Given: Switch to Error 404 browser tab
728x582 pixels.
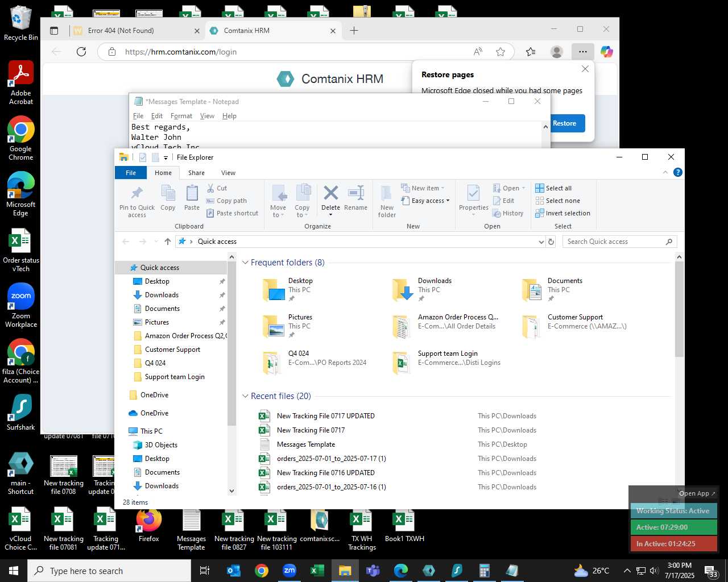Looking at the screenshot, I should pyautogui.click(x=136, y=31).
